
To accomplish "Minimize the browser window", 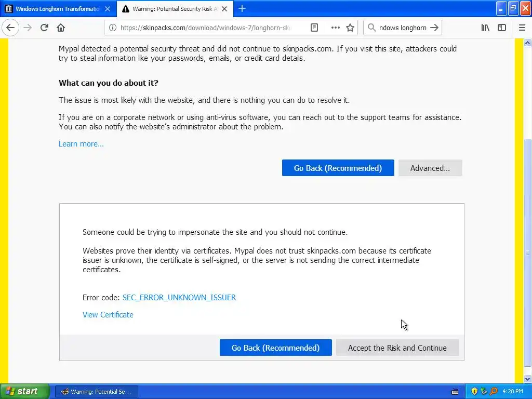I will click(x=501, y=8).
